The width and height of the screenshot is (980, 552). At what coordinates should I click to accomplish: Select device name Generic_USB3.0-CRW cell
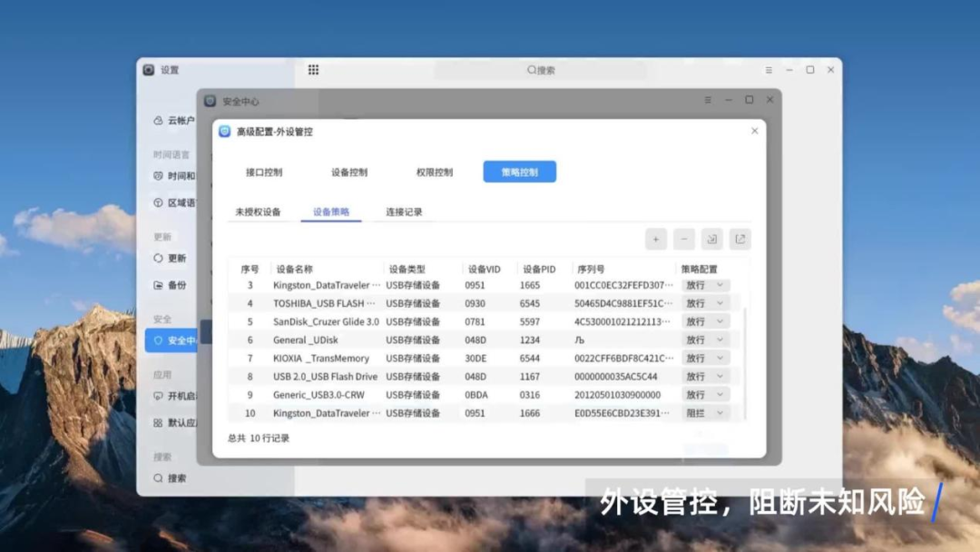[318, 394]
